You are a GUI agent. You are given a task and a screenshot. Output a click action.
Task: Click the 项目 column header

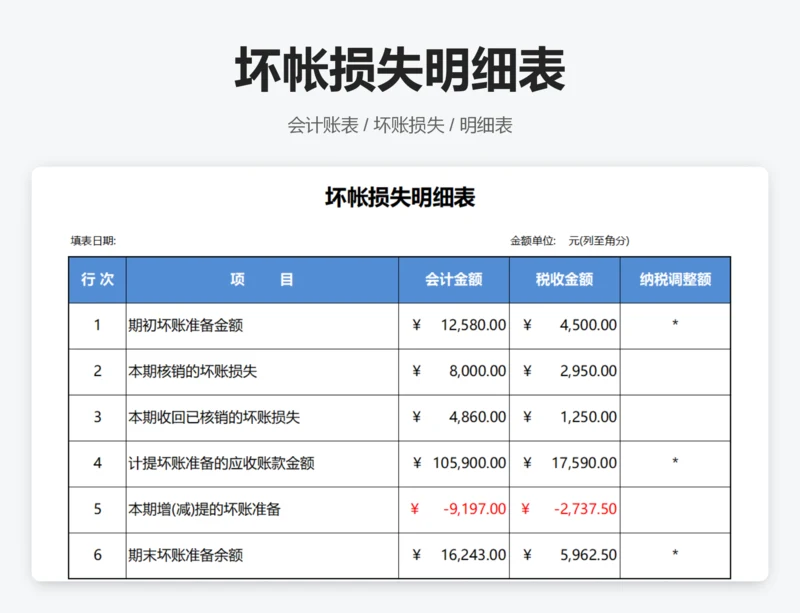pyautogui.click(x=262, y=280)
